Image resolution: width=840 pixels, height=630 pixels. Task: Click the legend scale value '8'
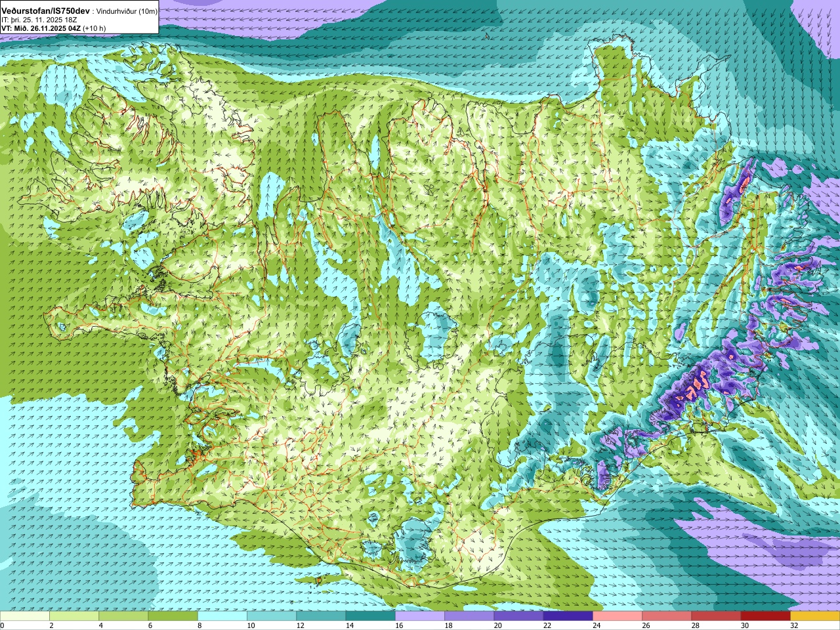click(x=199, y=625)
